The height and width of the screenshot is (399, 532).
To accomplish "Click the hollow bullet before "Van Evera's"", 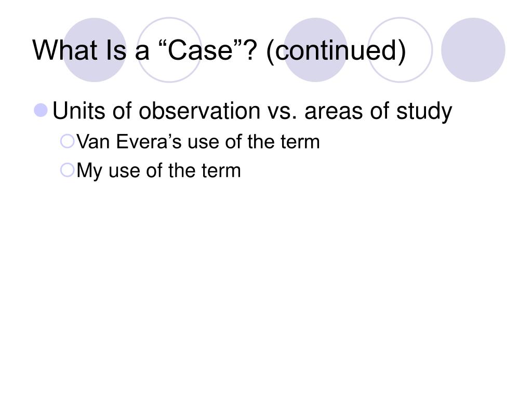I will pyautogui.click(x=67, y=141).
